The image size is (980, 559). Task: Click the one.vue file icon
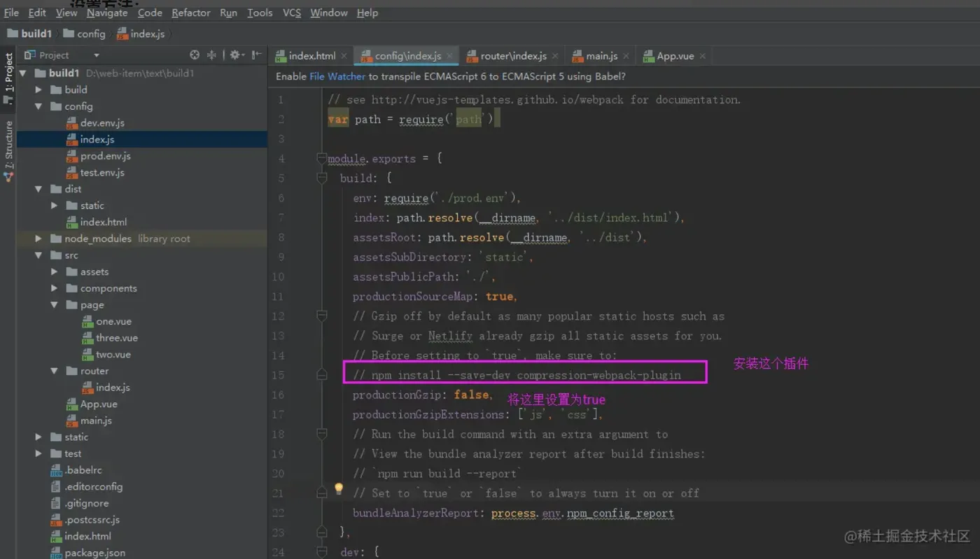click(x=88, y=322)
